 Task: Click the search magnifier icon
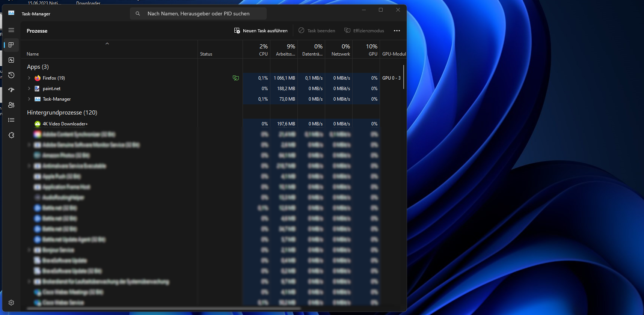138,14
